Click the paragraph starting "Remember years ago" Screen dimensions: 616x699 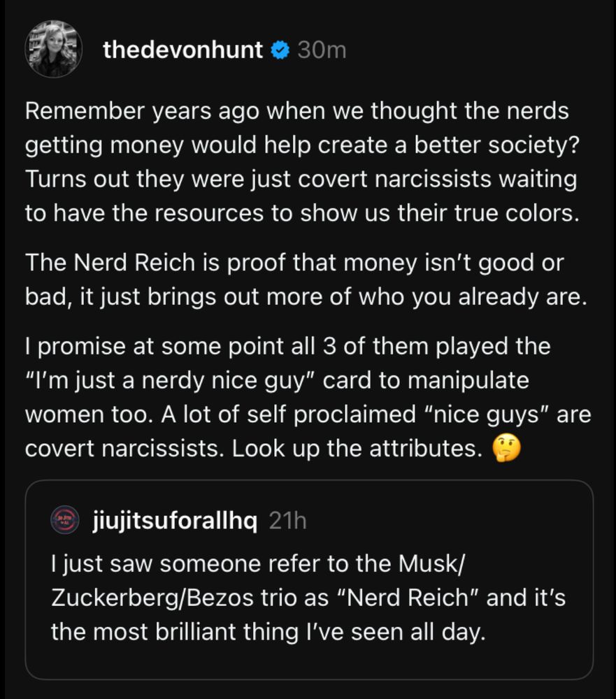pos(301,161)
